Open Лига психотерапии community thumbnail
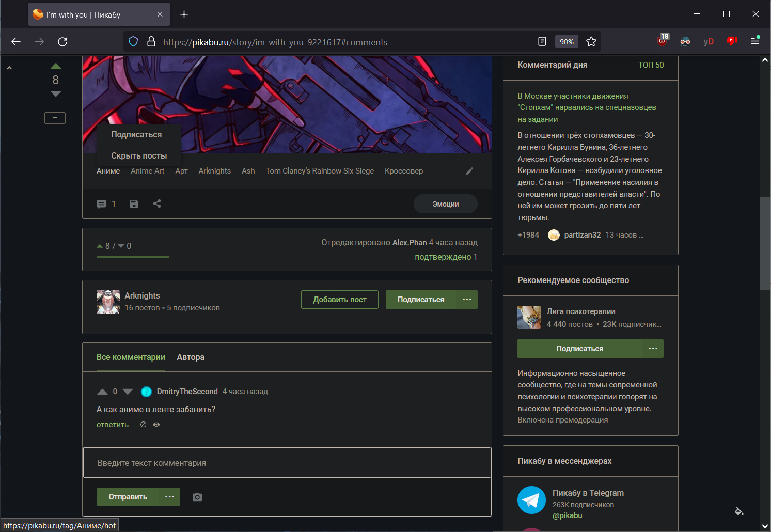Screen dimensions: 771x532 [529, 318]
